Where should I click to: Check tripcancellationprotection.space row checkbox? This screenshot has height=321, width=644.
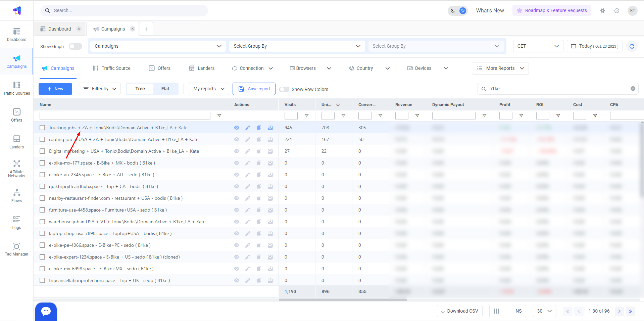coord(42,280)
